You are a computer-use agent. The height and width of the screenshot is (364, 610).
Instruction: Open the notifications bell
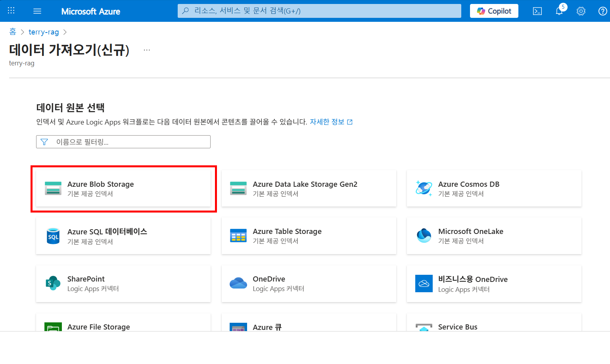click(559, 11)
